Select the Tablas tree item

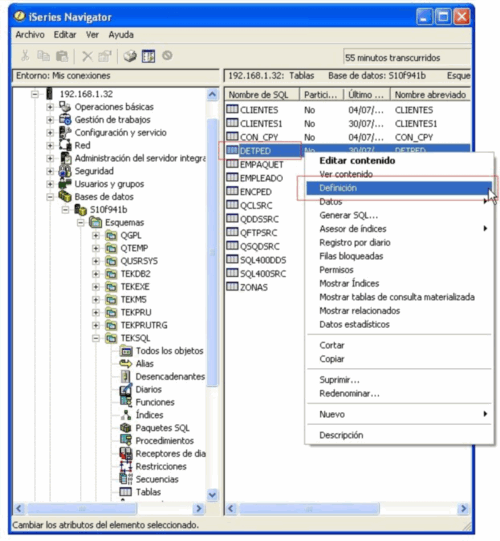click(148, 492)
